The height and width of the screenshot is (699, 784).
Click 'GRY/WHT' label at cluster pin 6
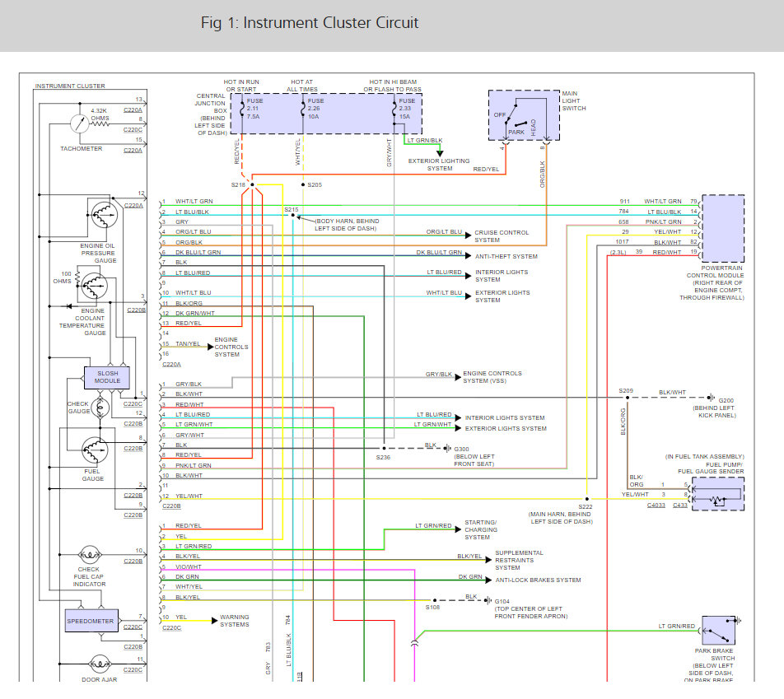(189, 436)
